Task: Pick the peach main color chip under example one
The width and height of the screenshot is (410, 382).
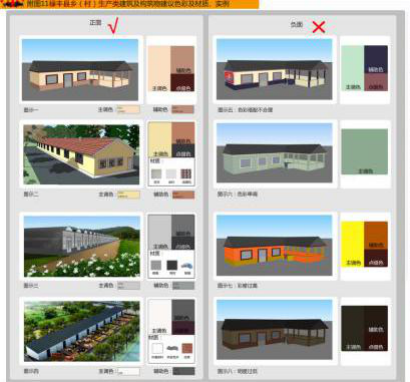Action: point(128,109)
